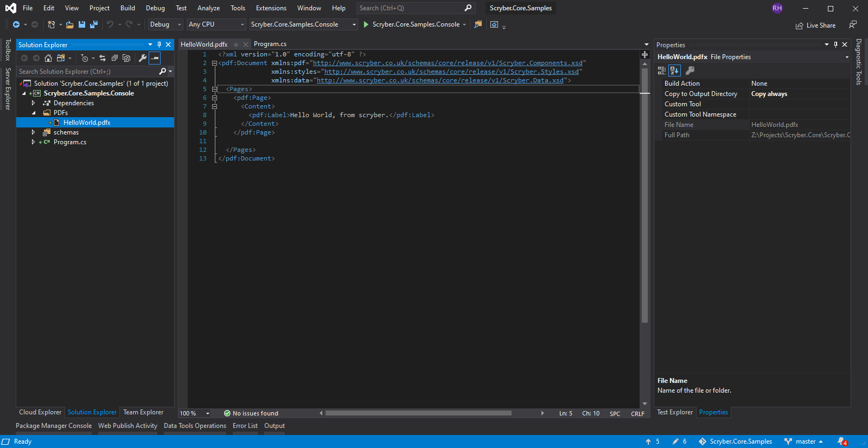The width and height of the screenshot is (868, 448).
Task: Click the Redo arrow icon
Action: [129, 24]
